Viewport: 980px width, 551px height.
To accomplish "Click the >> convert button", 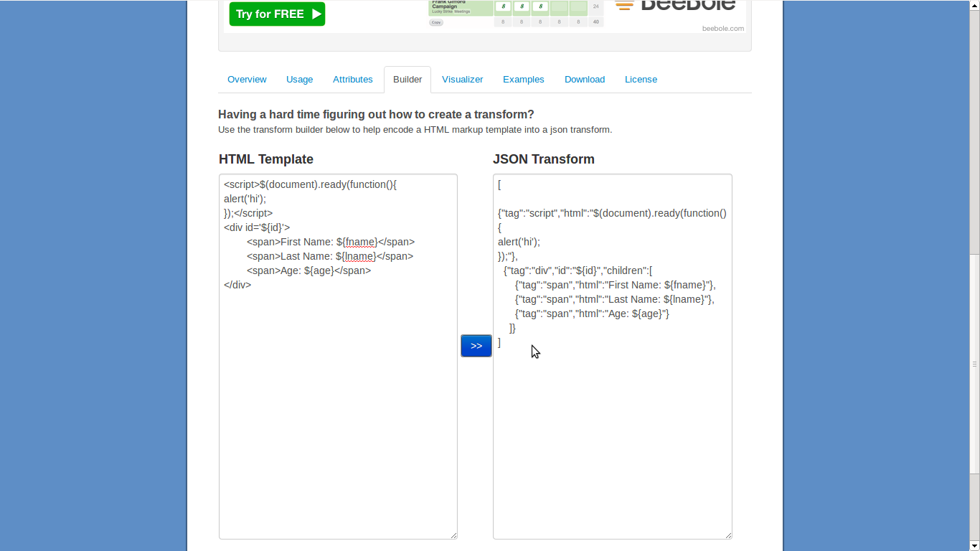I will (x=476, y=346).
